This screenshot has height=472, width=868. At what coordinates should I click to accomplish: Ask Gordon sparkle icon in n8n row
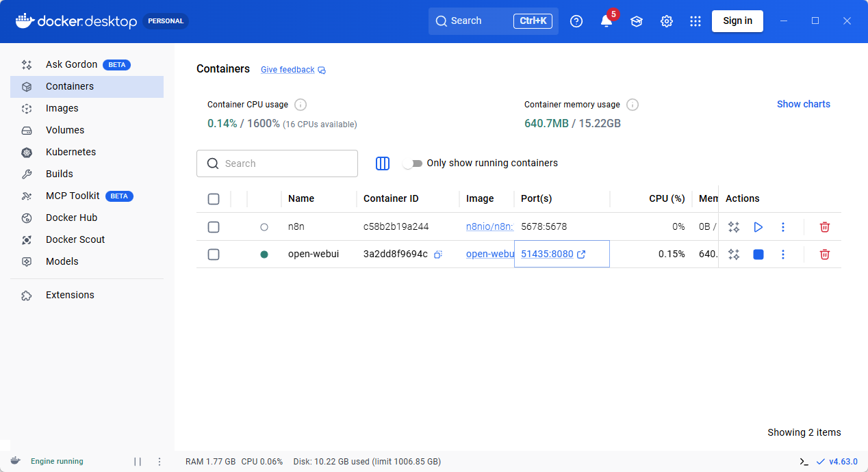[x=734, y=227]
